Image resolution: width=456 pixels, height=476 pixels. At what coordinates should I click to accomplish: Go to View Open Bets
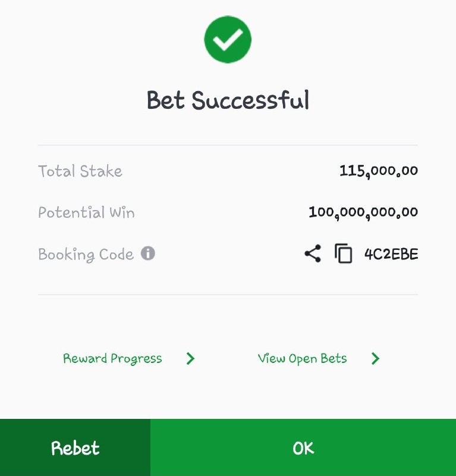pos(302,359)
